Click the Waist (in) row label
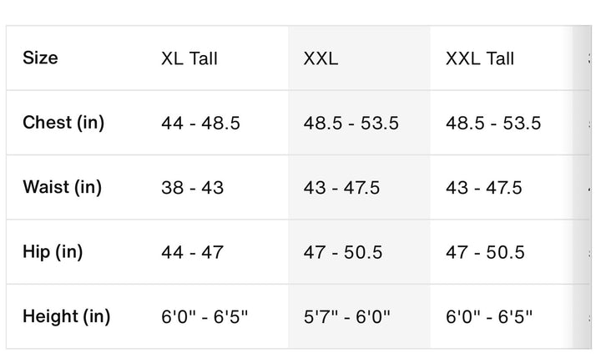The height and width of the screenshot is (364, 601). click(63, 187)
